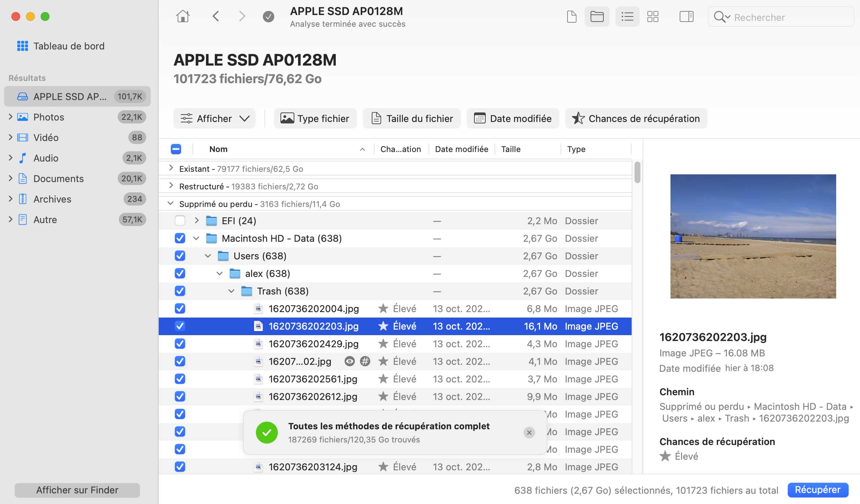The width and height of the screenshot is (860, 504).
Task: Switch to the file view icon
Action: (x=572, y=16)
